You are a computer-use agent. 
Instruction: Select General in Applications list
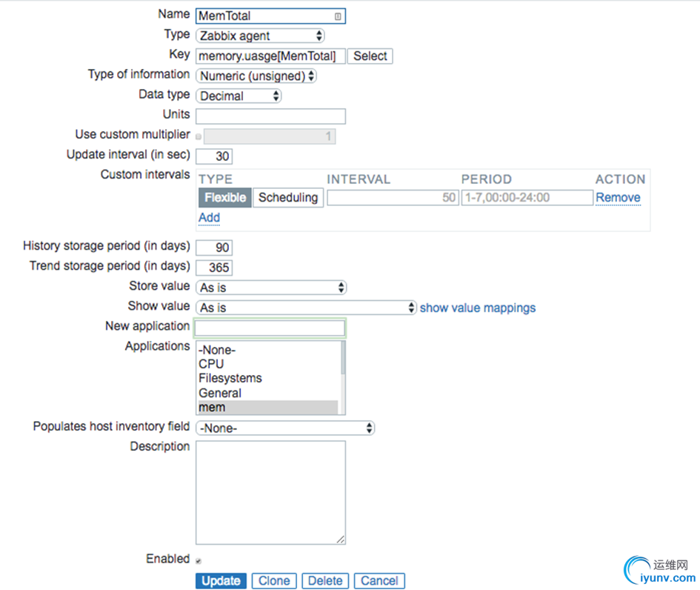[268, 393]
